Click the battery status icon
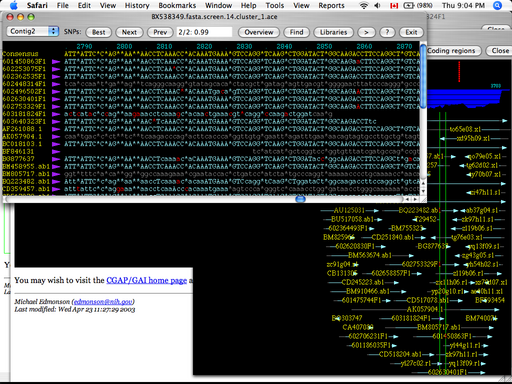The width and height of the screenshot is (512, 384). 409,5
